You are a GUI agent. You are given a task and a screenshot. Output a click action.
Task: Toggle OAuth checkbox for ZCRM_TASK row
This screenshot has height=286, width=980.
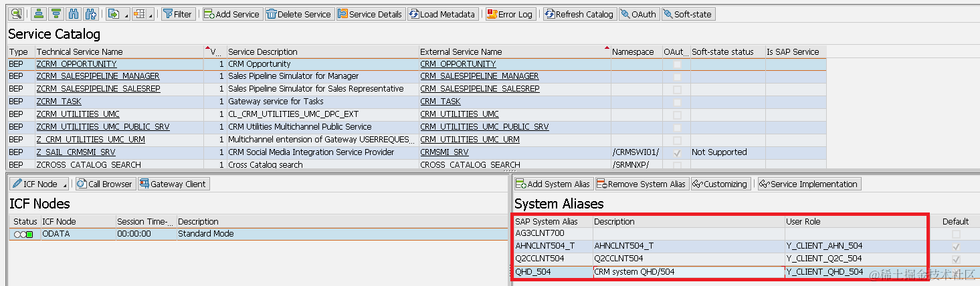(x=676, y=102)
